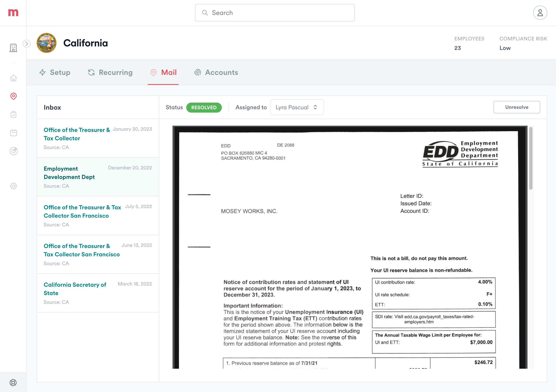The height and width of the screenshot is (392, 556).
Task: Click the Setup tab icon
Action: pyautogui.click(x=43, y=72)
